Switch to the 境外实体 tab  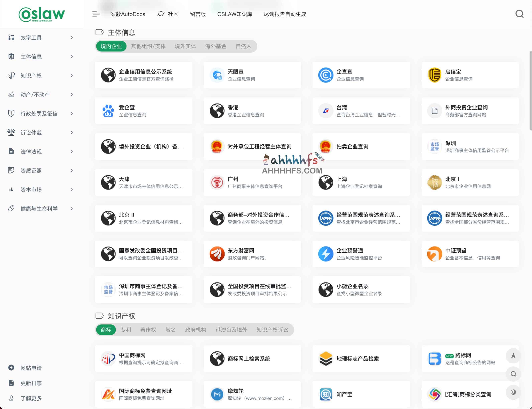[185, 46]
